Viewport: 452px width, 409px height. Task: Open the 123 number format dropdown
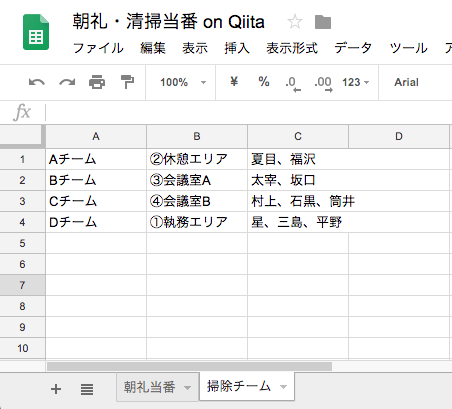click(x=356, y=82)
